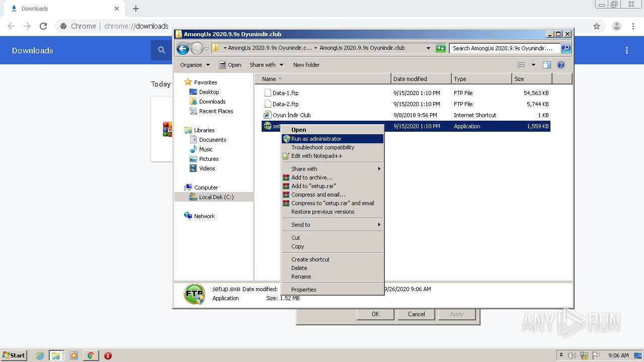Sort by the Size column header
This screenshot has height=362, width=644.
pyautogui.click(x=532, y=79)
